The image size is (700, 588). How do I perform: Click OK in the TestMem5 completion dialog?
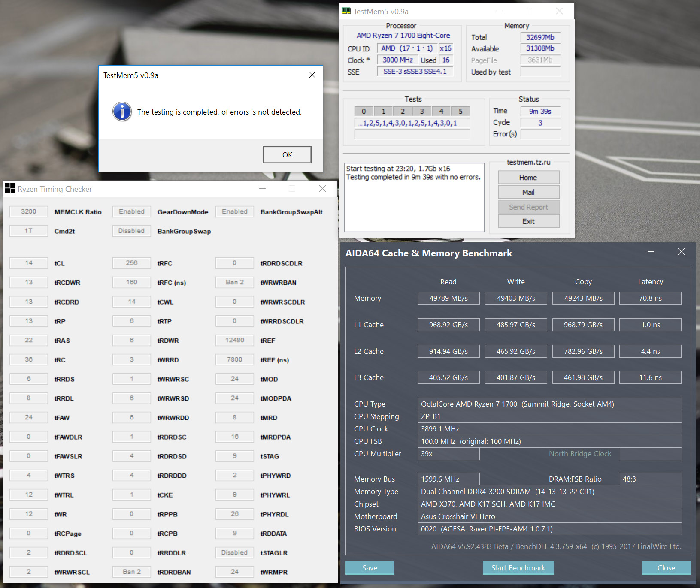pyautogui.click(x=287, y=155)
